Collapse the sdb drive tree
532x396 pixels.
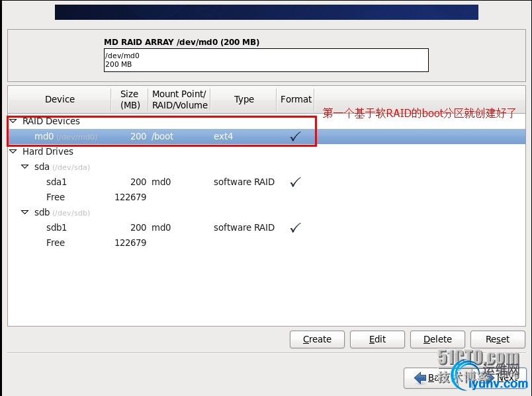24,212
